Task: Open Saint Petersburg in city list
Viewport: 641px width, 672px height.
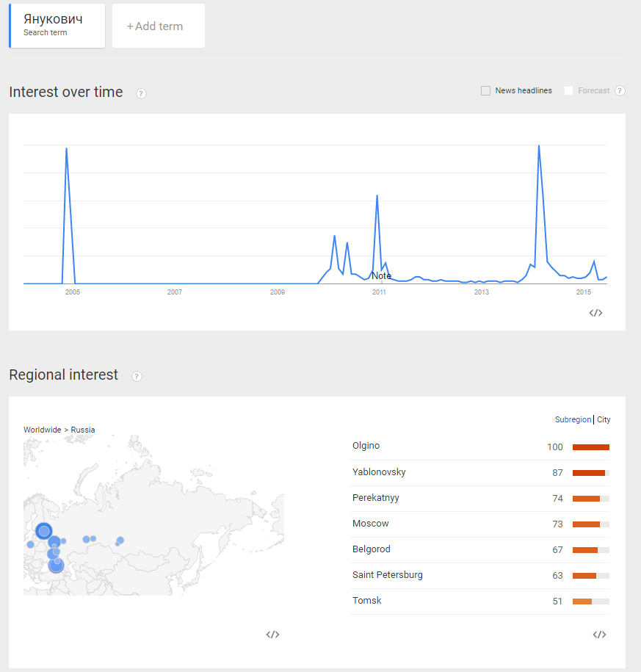Action: coord(388,575)
